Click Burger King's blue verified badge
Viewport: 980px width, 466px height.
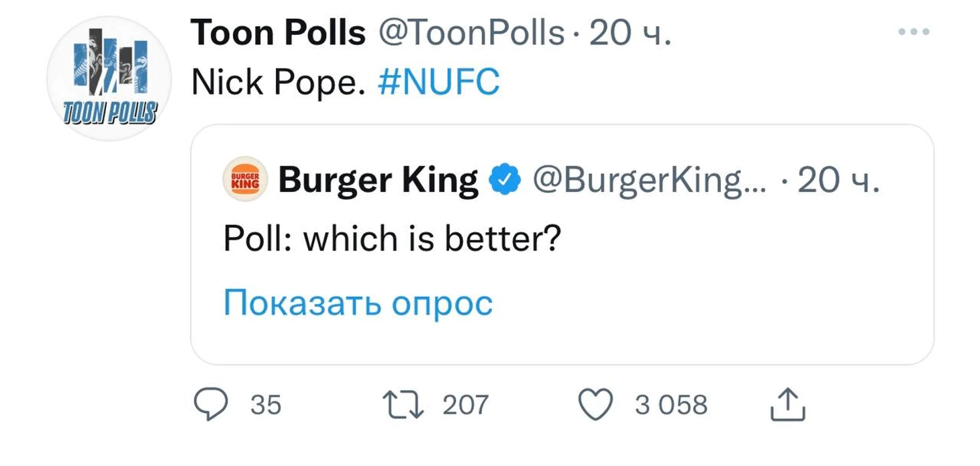point(505,180)
